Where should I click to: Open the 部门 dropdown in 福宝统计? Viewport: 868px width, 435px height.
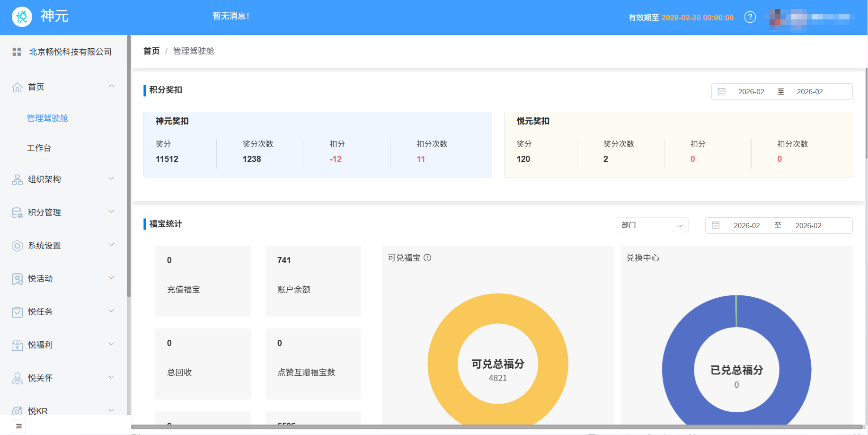point(652,225)
